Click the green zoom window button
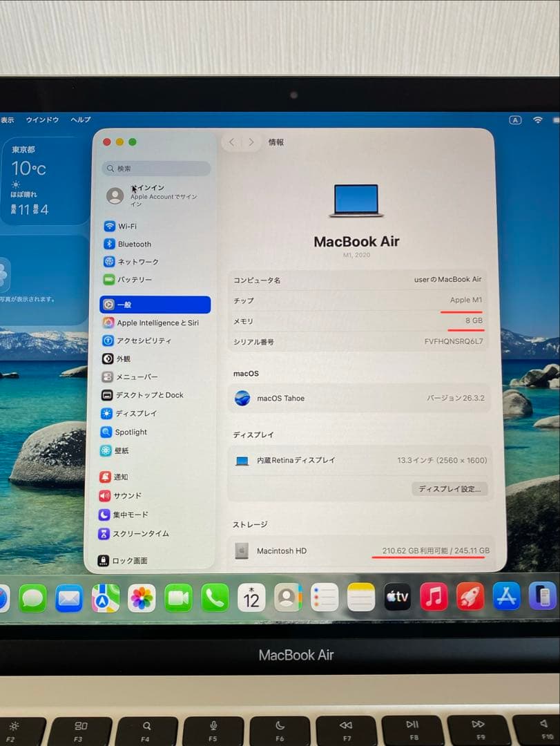Viewport: 560px width, 746px height. pos(133,142)
